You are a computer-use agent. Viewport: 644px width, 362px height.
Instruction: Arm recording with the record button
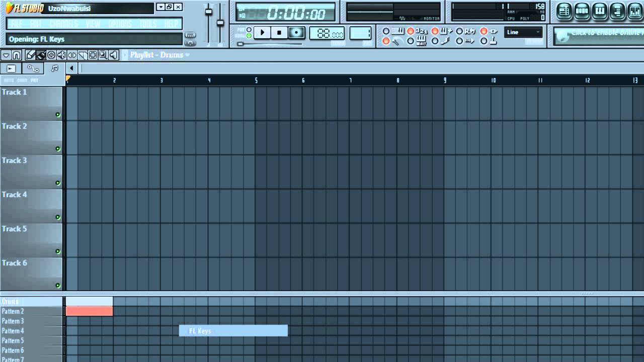[x=296, y=33]
